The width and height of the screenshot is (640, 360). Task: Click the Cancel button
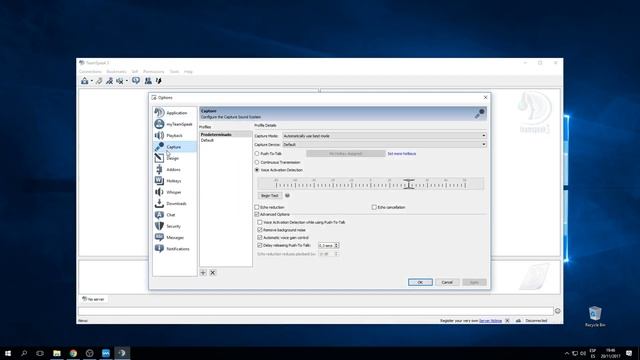447,282
